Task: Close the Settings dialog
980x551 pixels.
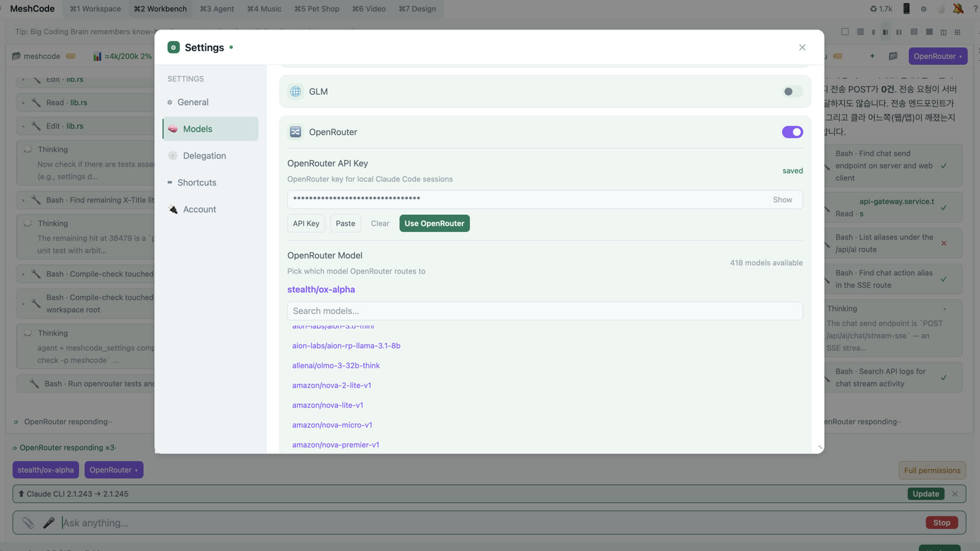Action: [802, 47]
